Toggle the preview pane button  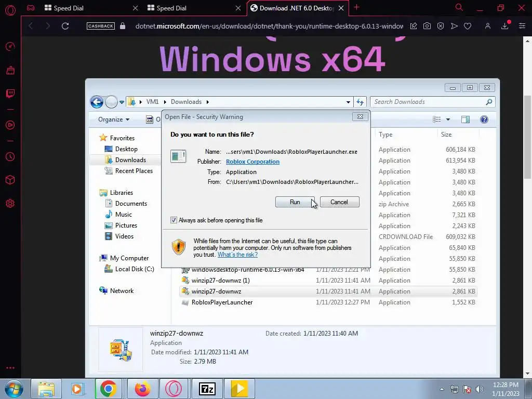point(465,119)
